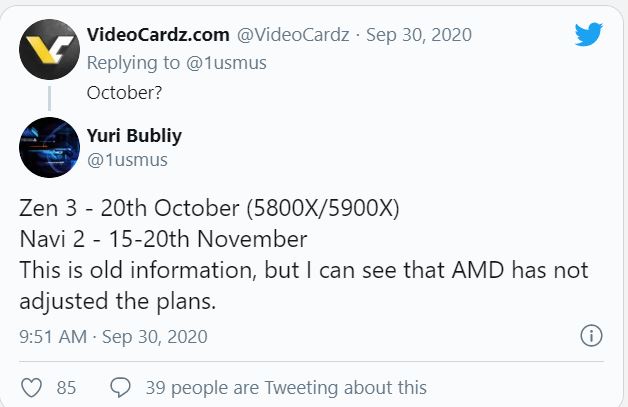Viewport: 628px width, 407px height.
Task: Click the 'Replying to' text
Action: 133,63
